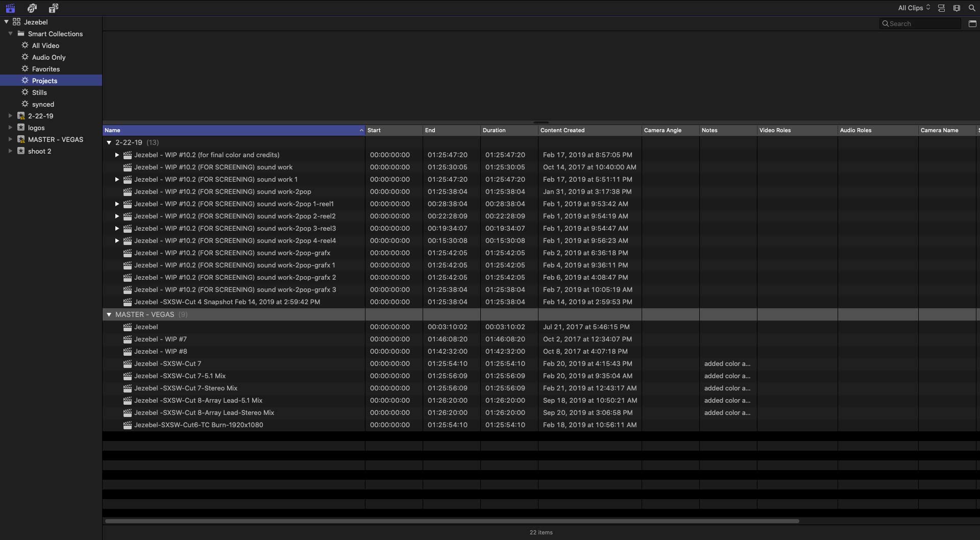Expand the MASTER - VEGAS sidebar event
980x540 pixels.
tap(10, 139)
